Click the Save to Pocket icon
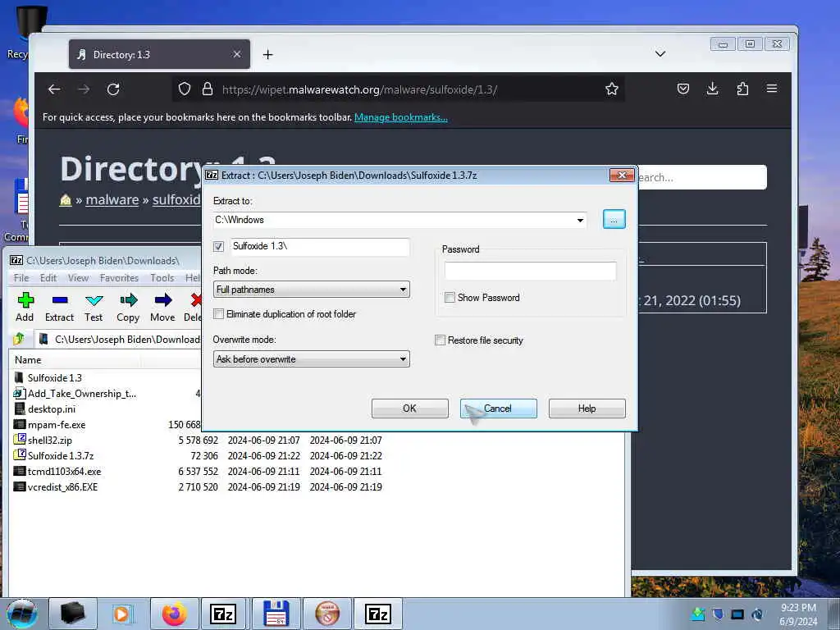Image resolution: width=840 pixels, height=630 pixels. click(683, 89)
